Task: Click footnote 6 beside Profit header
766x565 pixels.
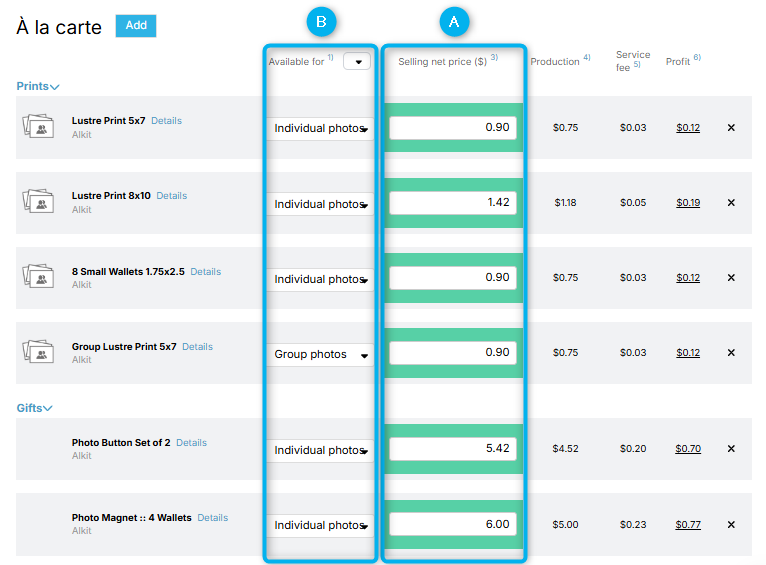Action: click(x=697, y=58)
